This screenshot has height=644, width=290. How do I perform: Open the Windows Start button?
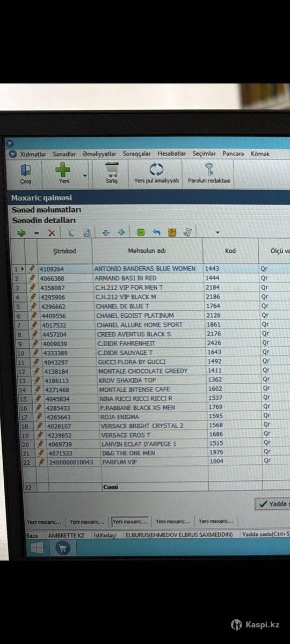tap(37, 548)
